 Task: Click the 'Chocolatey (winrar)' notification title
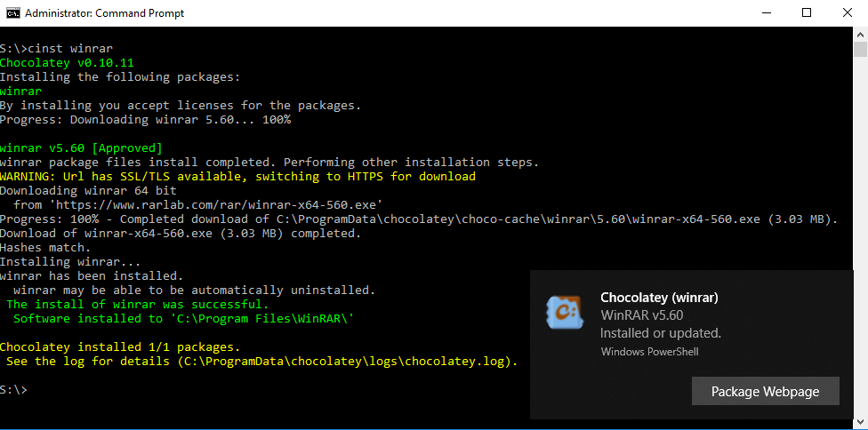tap(659, 298)
